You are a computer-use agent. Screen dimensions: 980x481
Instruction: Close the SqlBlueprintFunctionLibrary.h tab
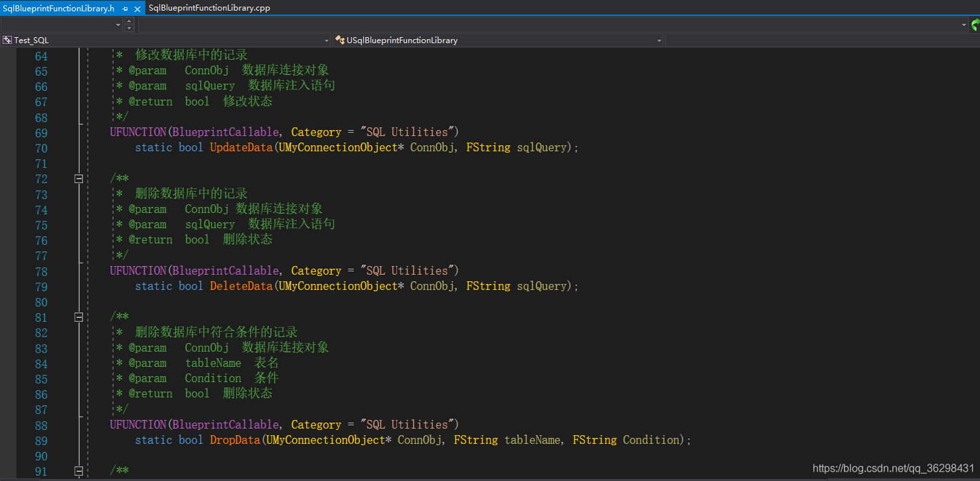pos(137,9)
